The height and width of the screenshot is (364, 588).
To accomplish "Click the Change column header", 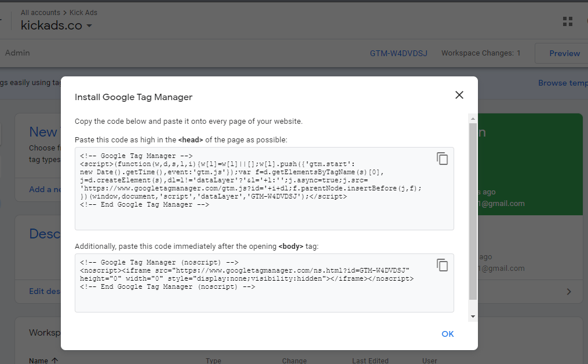I will (x=294, y=361).
